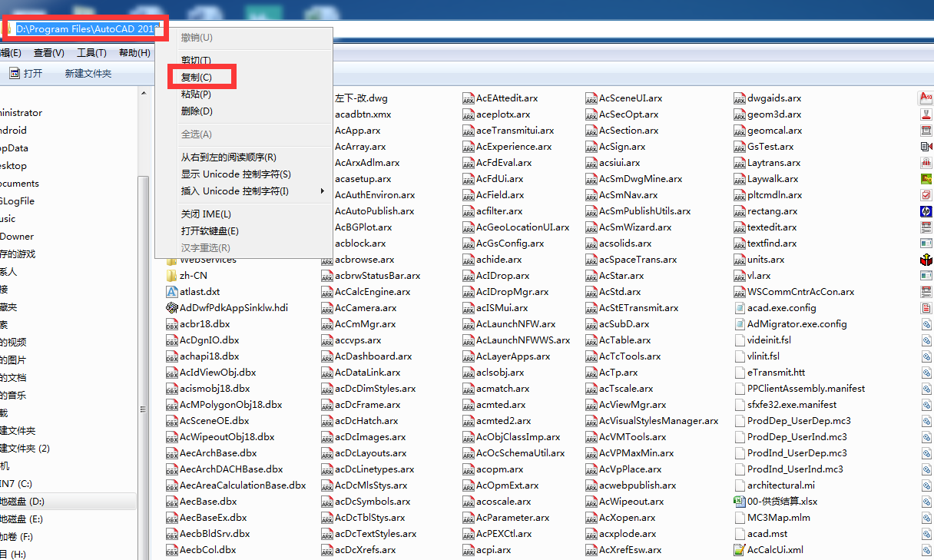This screenshot has width=934, height=560.
Task: Click the AcSecOpt.arx file name
Action: tap(628, 114)
